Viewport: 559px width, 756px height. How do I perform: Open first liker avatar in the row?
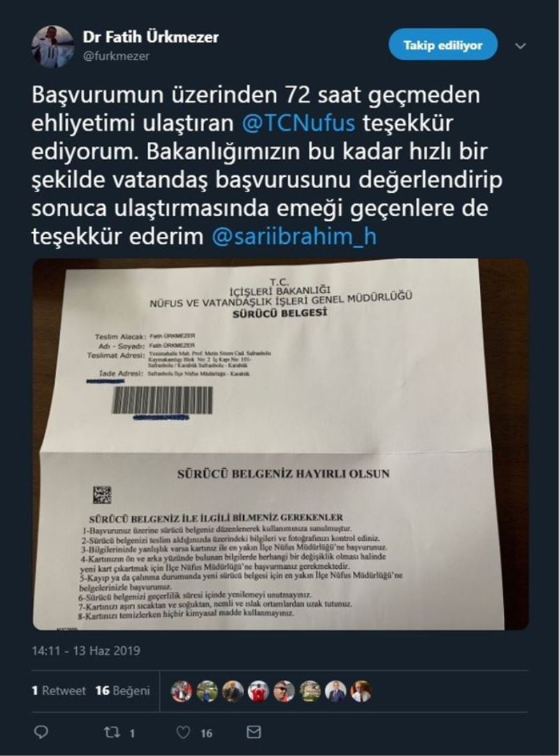pos(182,691)
